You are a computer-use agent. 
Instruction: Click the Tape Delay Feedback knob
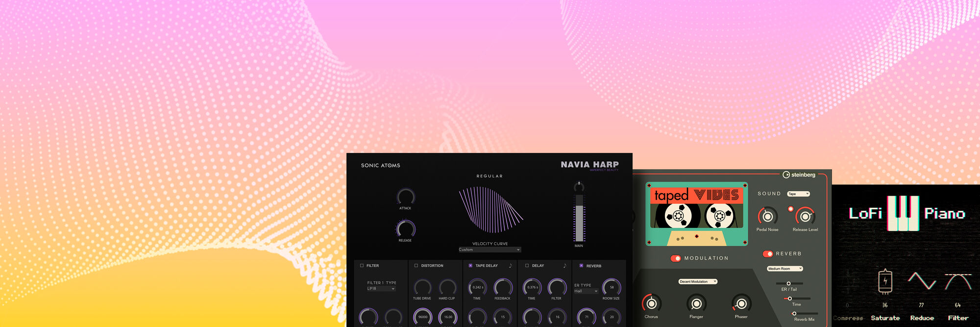(503, 287)
